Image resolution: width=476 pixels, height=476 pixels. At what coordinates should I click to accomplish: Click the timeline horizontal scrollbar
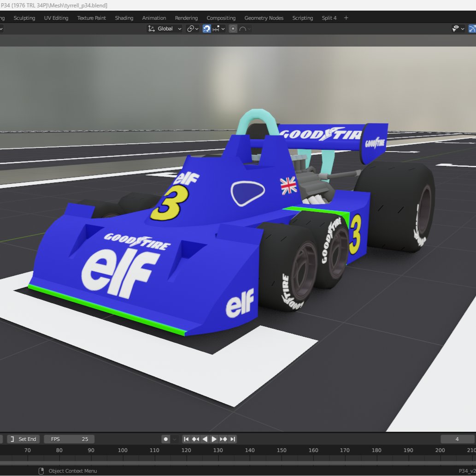coord(238,463)
